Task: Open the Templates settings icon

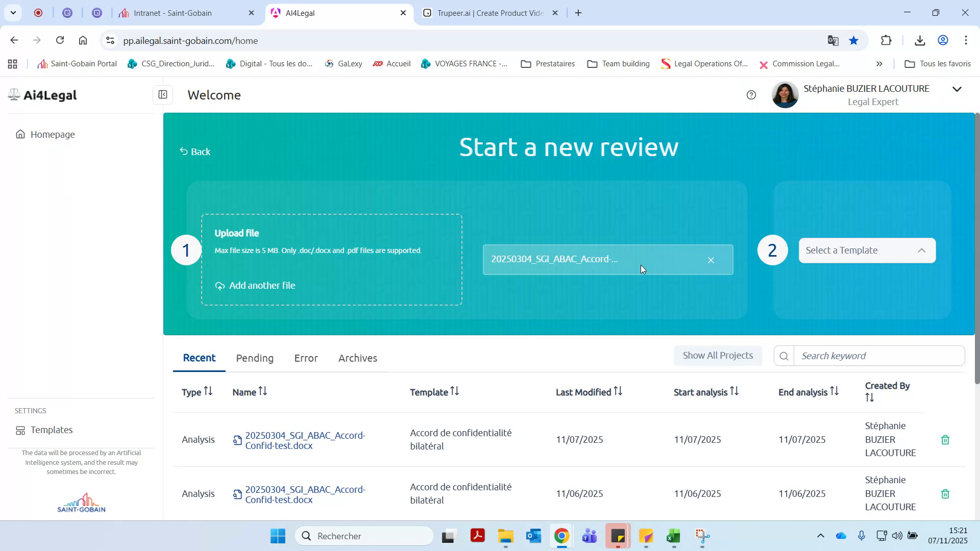Action: pos(19,430)
